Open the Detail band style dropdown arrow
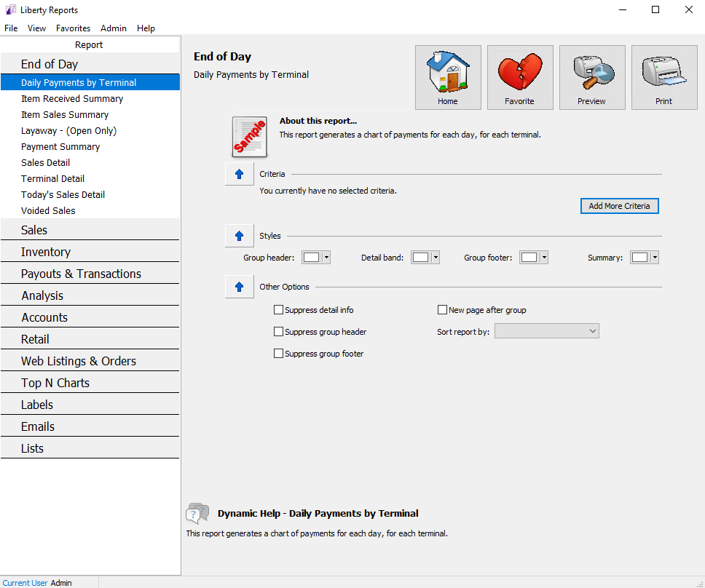The width and height of the screenshot is (705, 588). click(436, 258)
